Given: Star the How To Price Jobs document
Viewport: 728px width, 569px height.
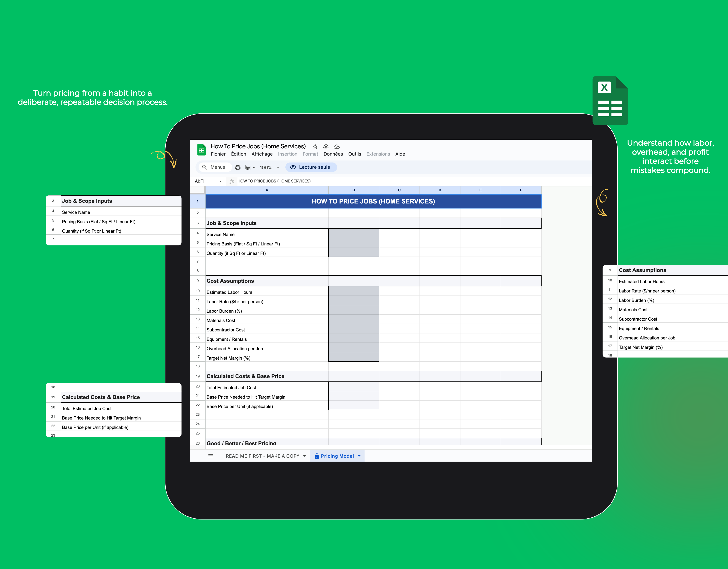Looking at the screenshot, I should (315, 146).
